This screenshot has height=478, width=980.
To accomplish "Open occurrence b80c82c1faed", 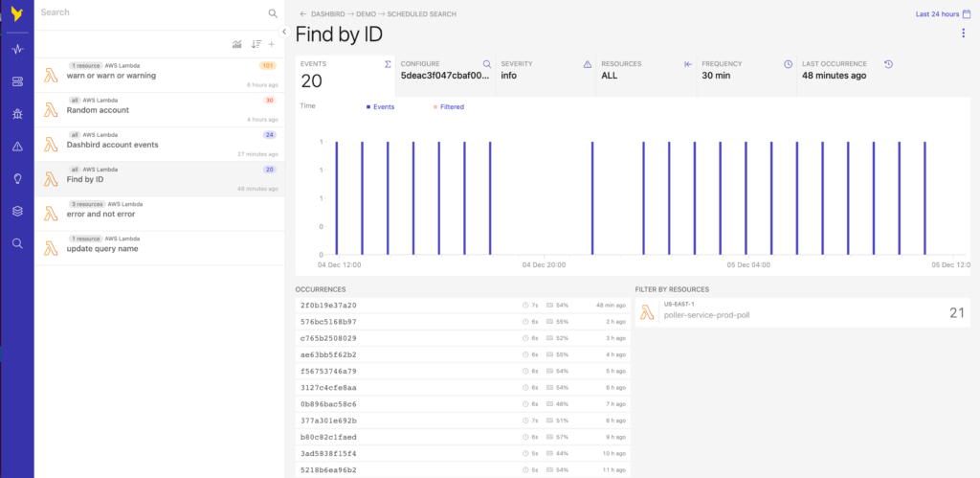I will [463, 437].
